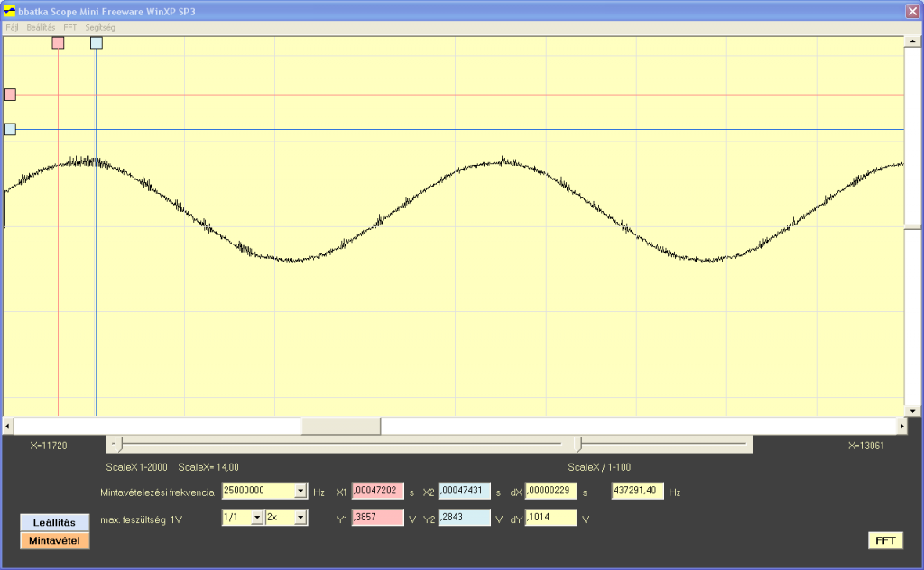Click the vertical scrollbar down arrow
The image size is (924, 570).
coord(913,411)
